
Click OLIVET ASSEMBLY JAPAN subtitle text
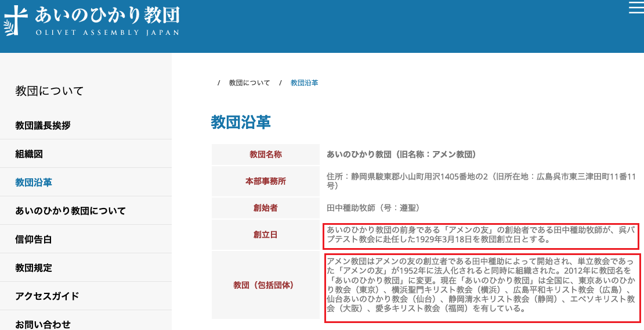(x=107, y=32)
